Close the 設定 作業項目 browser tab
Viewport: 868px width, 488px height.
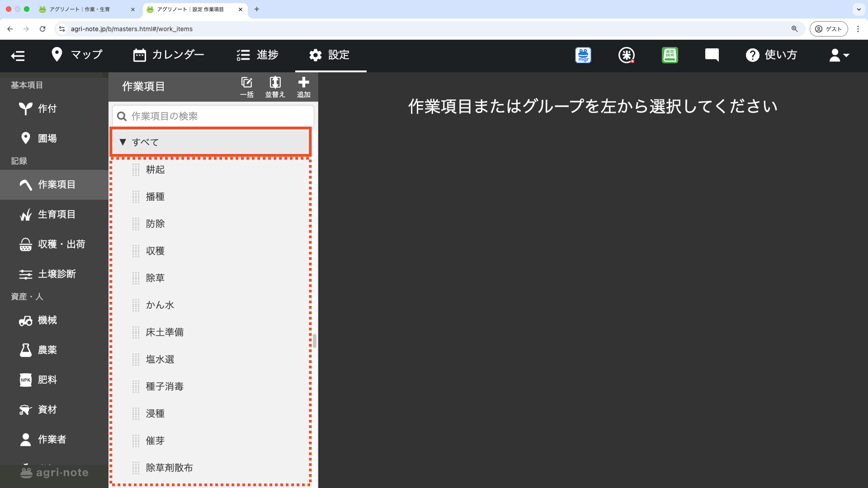click(240, 9)
